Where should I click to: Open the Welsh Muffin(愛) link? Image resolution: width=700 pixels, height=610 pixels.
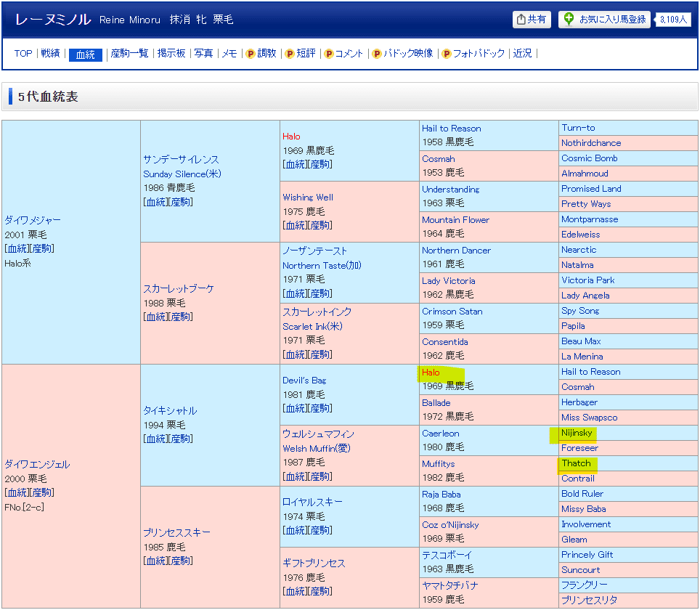pos(317,448)
